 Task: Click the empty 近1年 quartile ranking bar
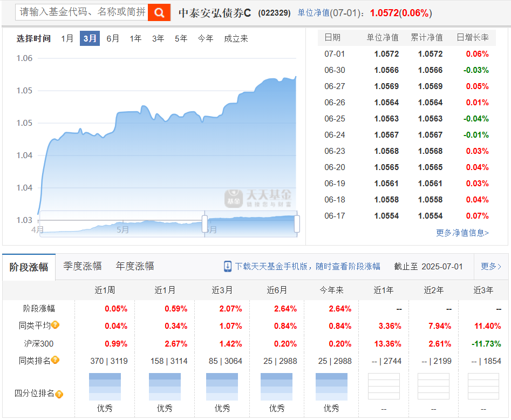(384, 387)
